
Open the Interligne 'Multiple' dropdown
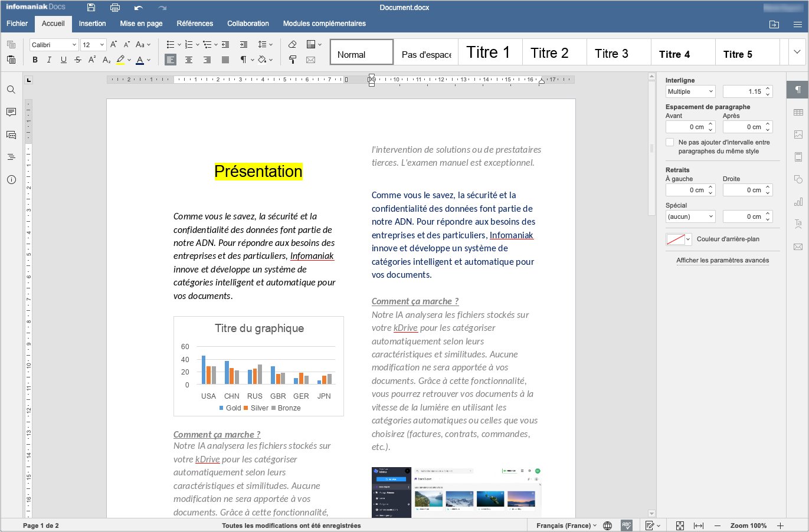point(690,91)
